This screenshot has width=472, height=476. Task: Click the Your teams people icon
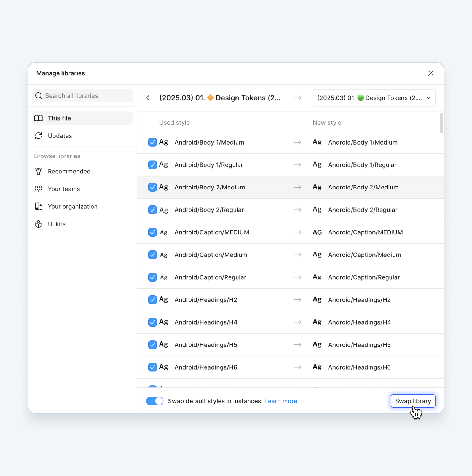point(39,189)
